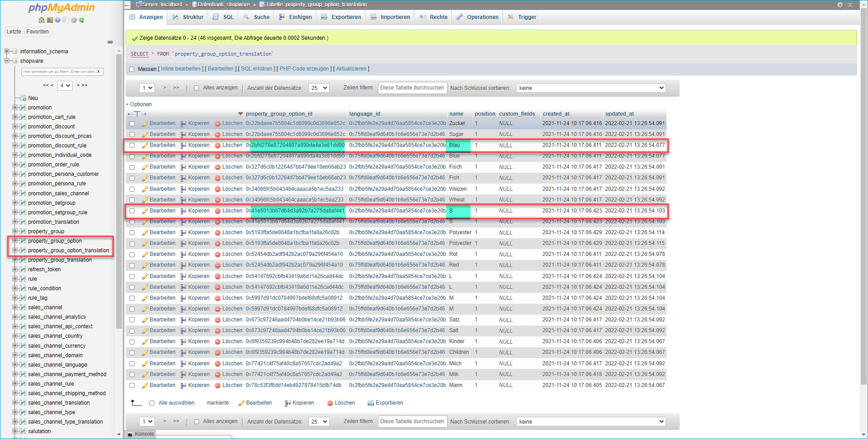Open phpMyAdmin documentation help icon
Image resolution: width=868 pixels, height=439 pixels.
(x=58, y=20)
